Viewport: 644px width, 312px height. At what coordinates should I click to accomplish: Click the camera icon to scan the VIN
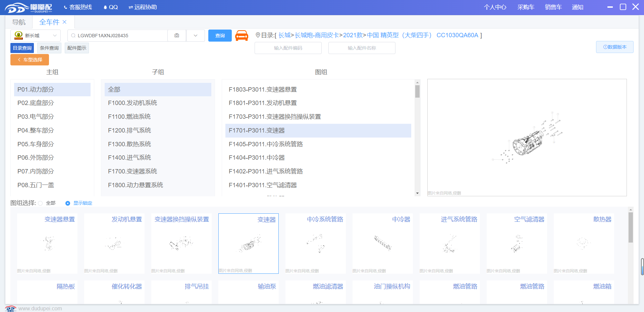177,36
